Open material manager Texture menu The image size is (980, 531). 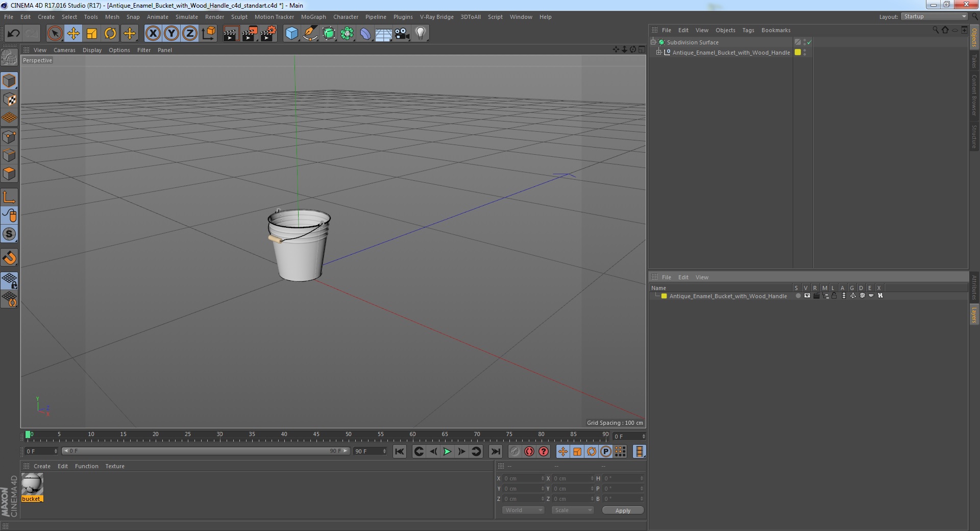(115, 466)
